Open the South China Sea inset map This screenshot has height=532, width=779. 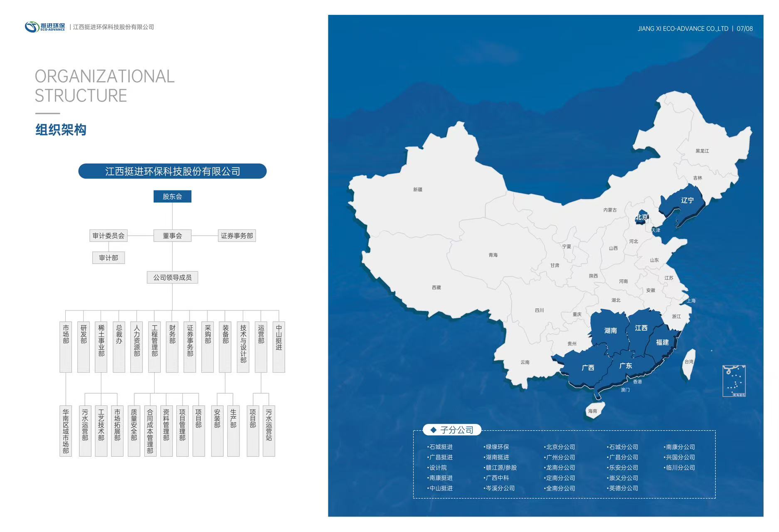point(734,381)
